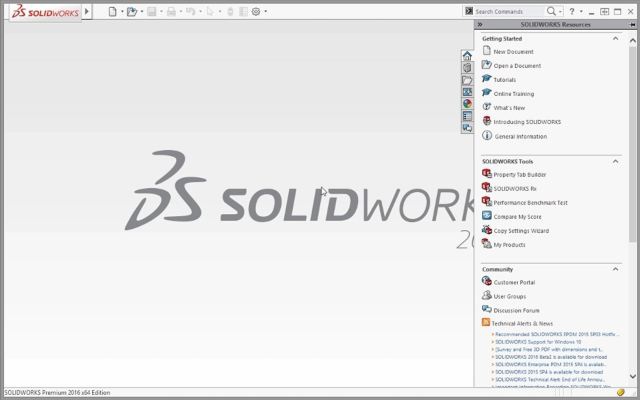Open the Help dropdown arrow

click(x=581, y=11)
